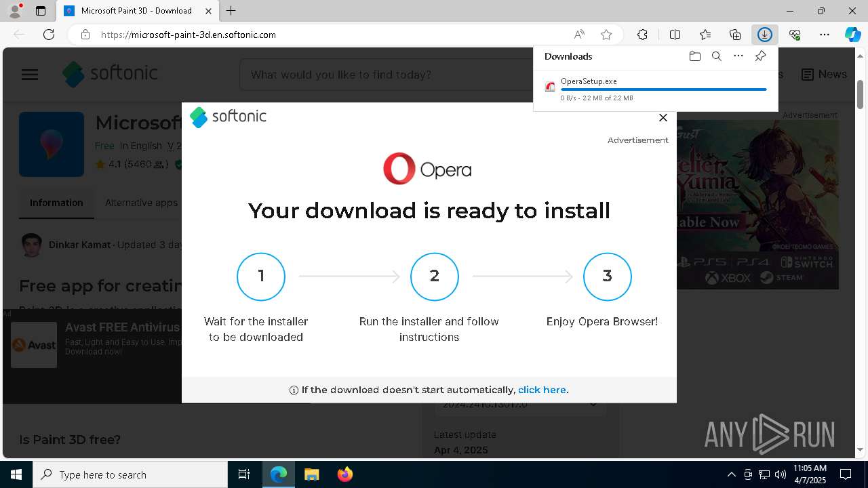Expand the version dropdown

(x=520, y=405)
